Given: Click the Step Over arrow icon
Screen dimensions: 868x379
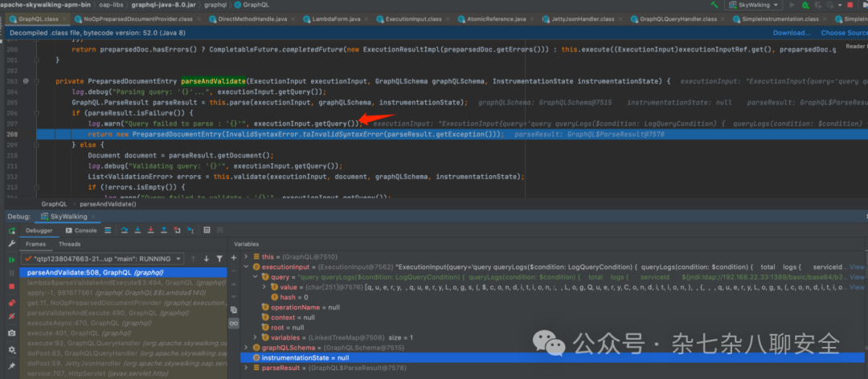Looking at the screenshot, I should coord(125,230).
